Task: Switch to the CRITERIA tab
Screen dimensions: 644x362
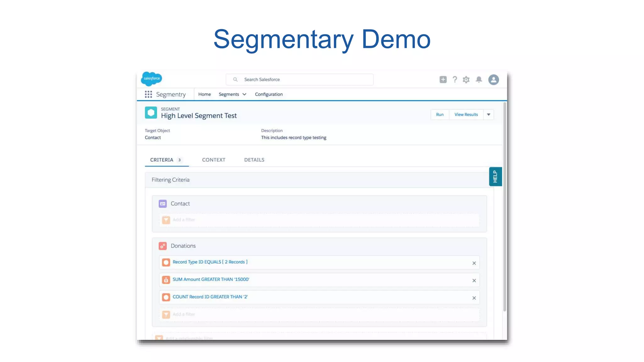Action: [167, 160]
